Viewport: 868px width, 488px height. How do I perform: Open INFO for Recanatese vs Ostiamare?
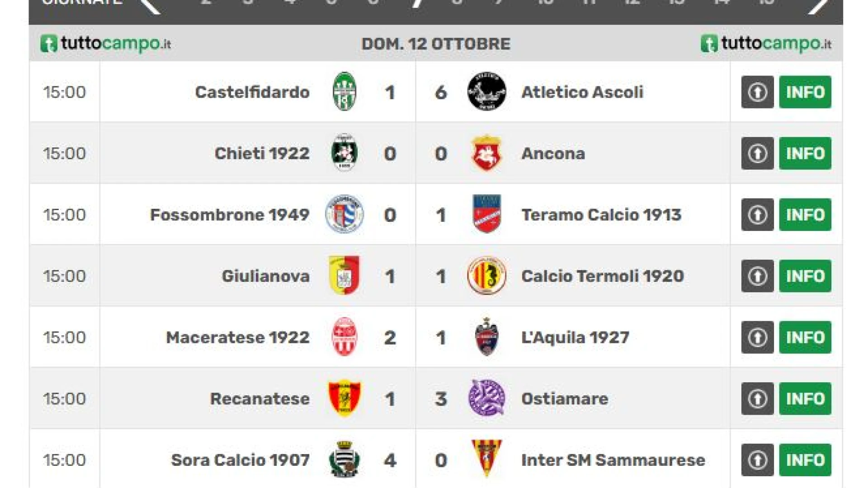point(805,399)
